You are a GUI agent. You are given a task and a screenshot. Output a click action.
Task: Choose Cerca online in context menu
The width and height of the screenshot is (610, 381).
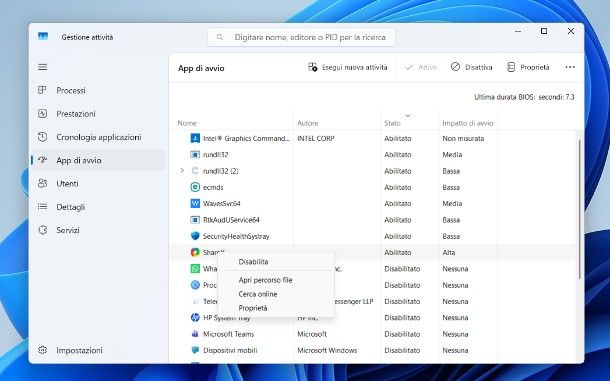pos(275,294)
